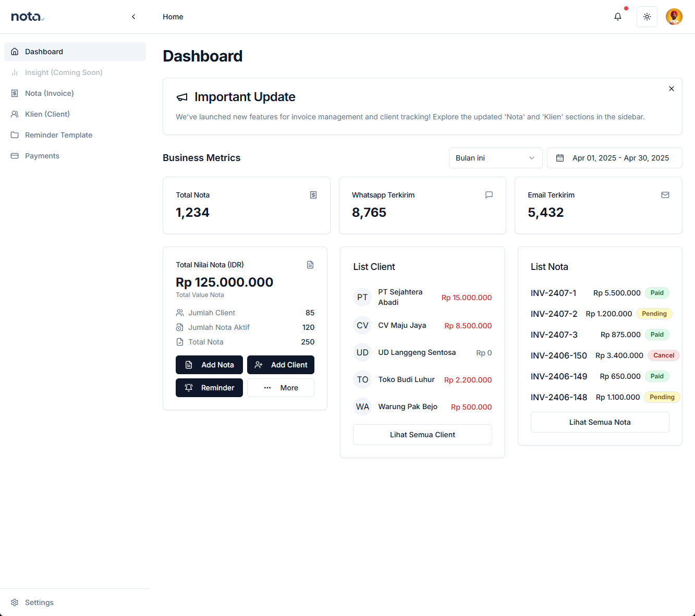Go to Klien (Client) in the sidebar
This screenshot has height=616, width=695.
pos(47,114)
